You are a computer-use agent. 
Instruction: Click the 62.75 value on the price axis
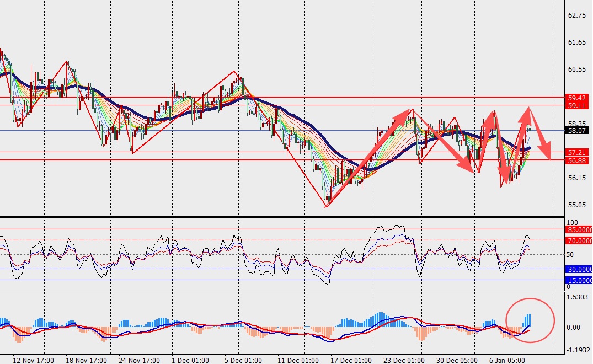577,15
